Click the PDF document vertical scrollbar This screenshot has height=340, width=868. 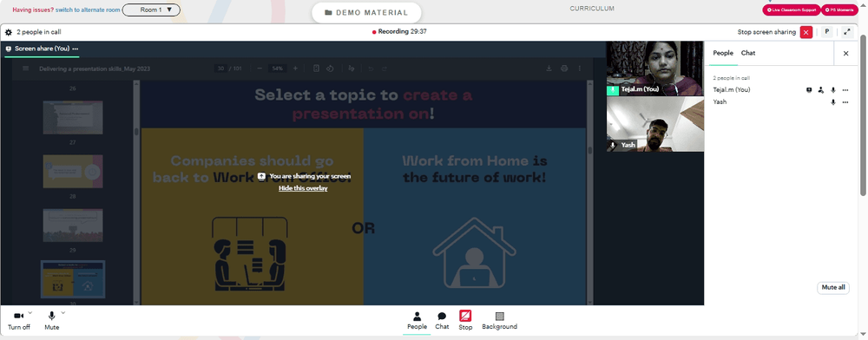tap(589, 150)
